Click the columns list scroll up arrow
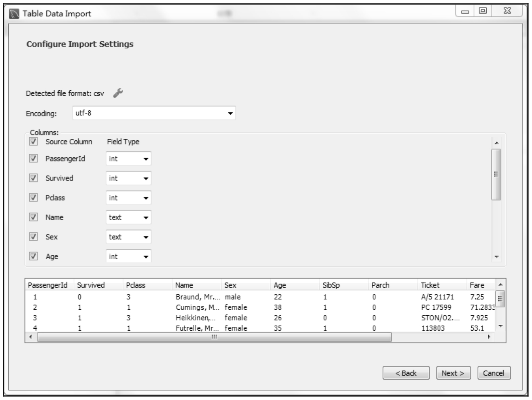 pyautogui.click(x=497, y=143)
